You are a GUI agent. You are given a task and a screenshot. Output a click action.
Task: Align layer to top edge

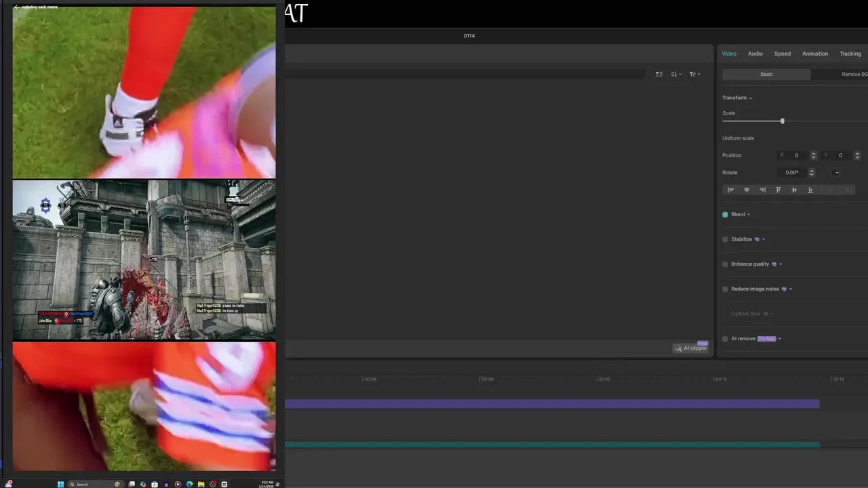click(778, 190)
